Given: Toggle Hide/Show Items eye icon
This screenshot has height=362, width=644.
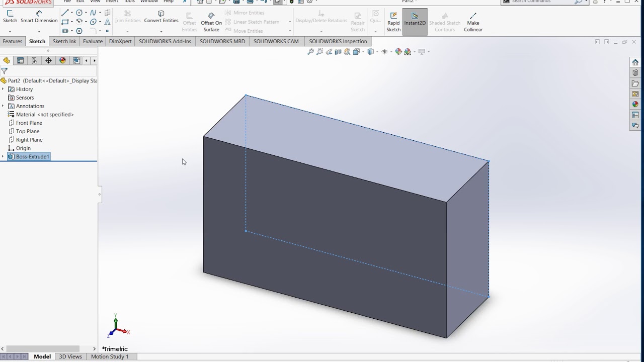Looking at the screenshot, I should tap(384, 52).
